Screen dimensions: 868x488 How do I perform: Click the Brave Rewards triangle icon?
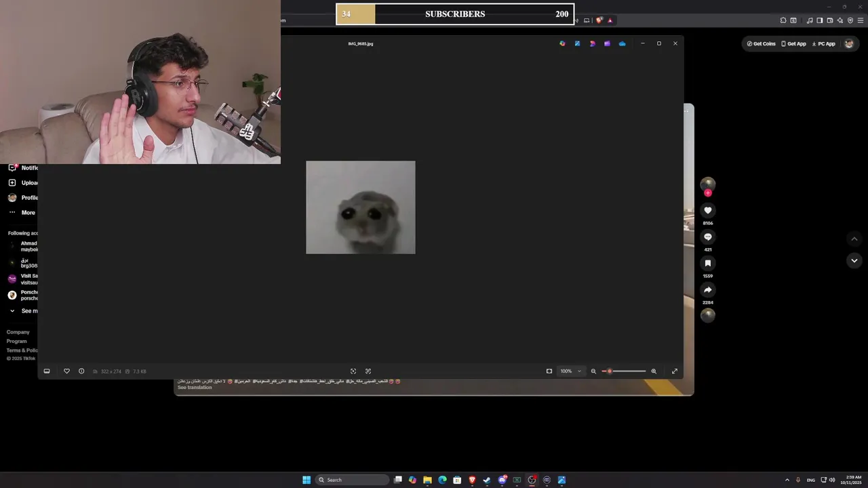click(x=610, y=20)
